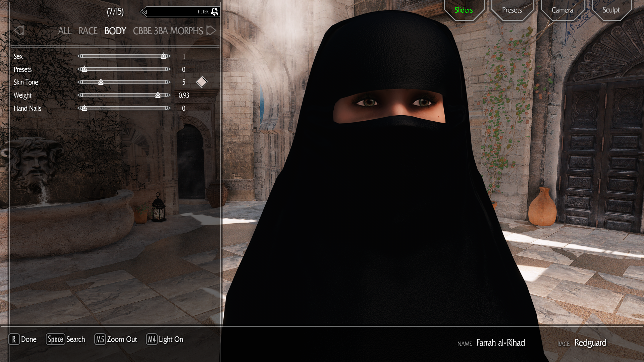Click into the filter text field
The height and width of the screenshot is (362, 644).
(x=171, y=12)
